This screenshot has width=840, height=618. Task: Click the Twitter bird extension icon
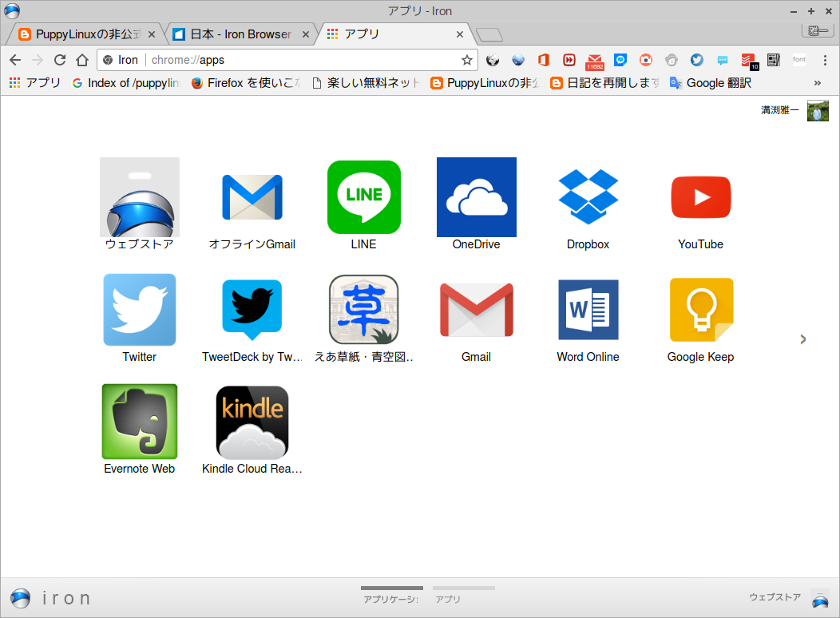click(x=696, y=60)
